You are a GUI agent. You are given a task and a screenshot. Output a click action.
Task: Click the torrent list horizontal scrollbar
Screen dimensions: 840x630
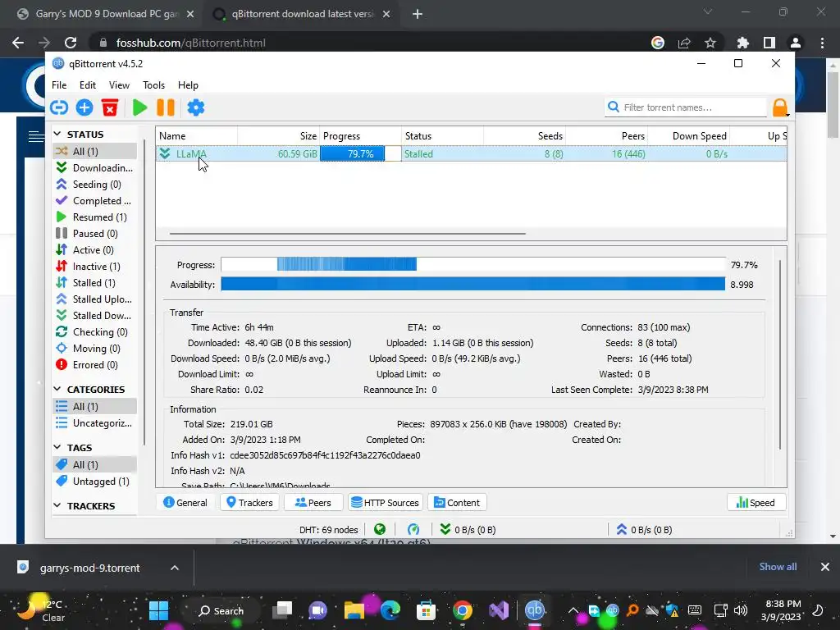point(348,234)
